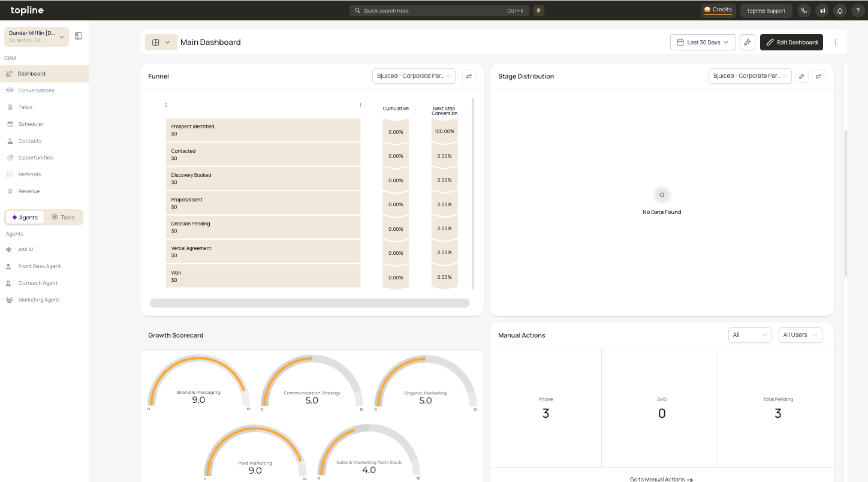Screen dimensions: 868x482
Task: Open the All Users filter dropdown
Action: click(800, 335)
